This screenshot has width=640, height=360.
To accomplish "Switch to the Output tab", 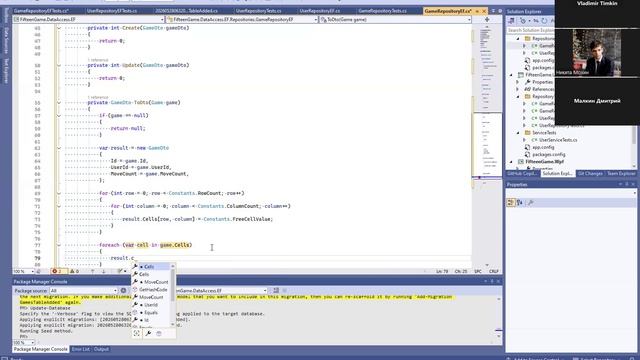I will (101, 349).
